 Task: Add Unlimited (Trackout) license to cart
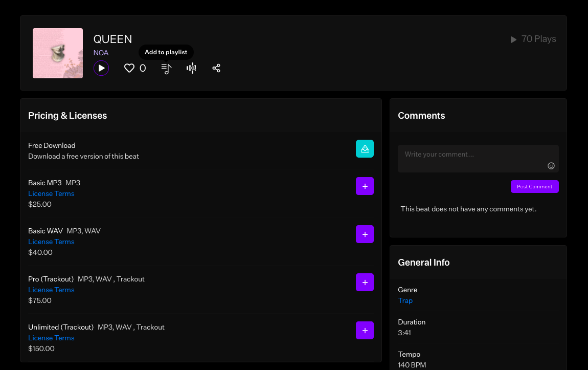tap(365, 330)
